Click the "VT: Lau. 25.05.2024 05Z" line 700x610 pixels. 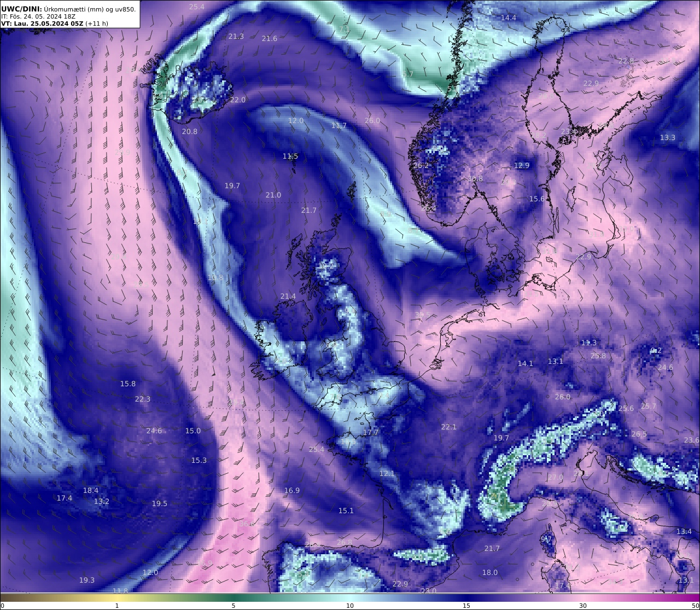pyautogui.click(x=42, y=24)
